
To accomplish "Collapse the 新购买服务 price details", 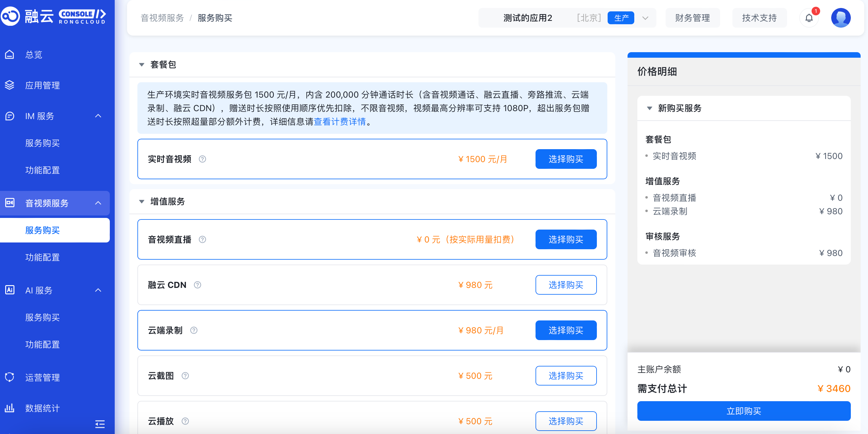I will [x=649, y=108].
